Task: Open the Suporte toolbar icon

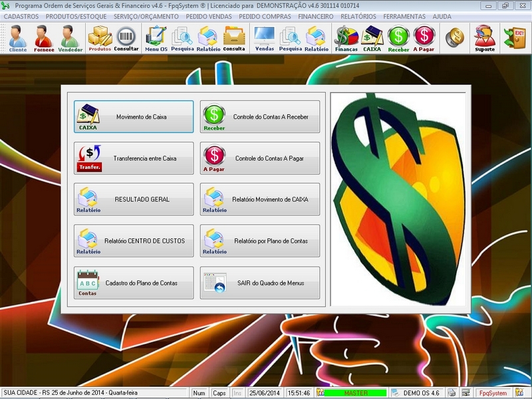Action: 483,37
